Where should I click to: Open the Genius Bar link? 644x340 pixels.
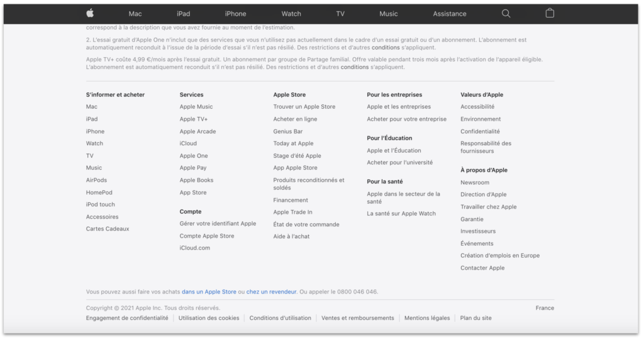point(288,131)
